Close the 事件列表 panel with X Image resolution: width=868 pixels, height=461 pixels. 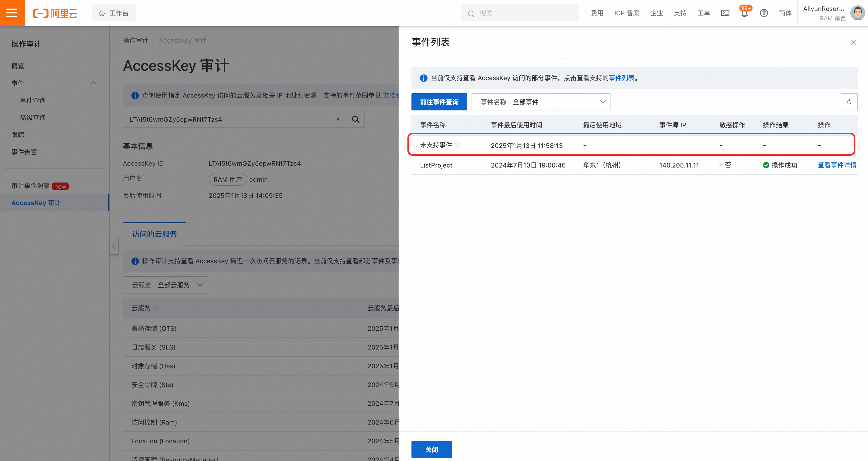(853, 42)
